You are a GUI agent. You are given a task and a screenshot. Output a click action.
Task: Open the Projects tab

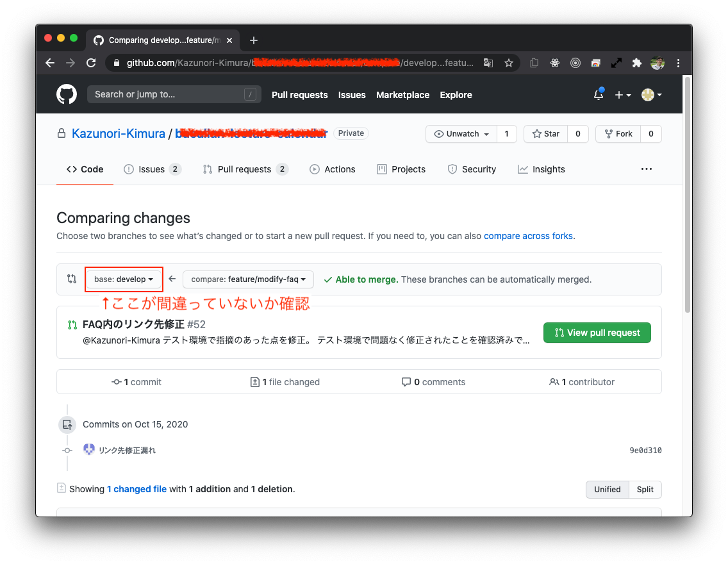click(401, 169)
